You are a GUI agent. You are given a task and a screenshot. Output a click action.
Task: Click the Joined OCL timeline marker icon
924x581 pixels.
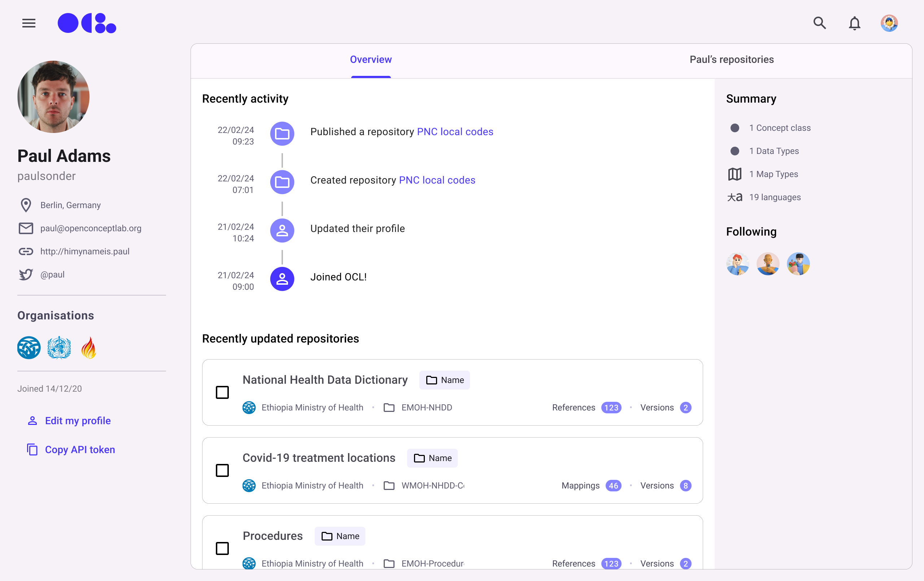pyautogui.click(x=282, y=279)
